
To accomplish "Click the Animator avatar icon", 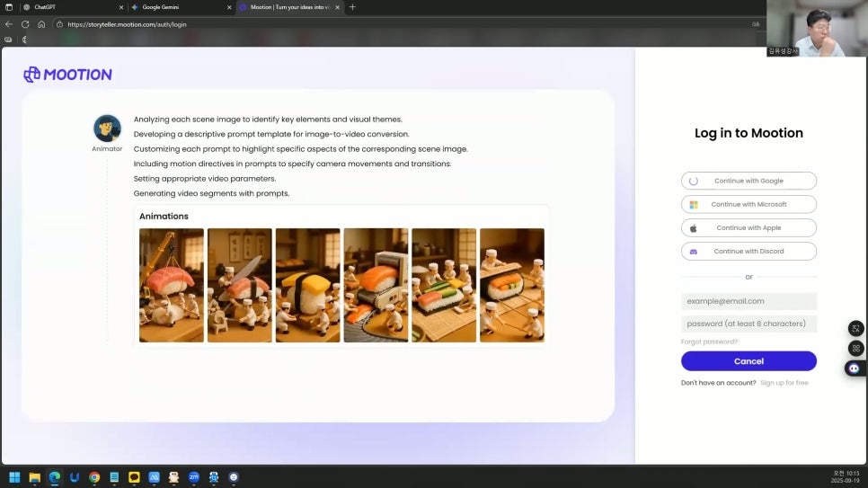I will point(107,129).
